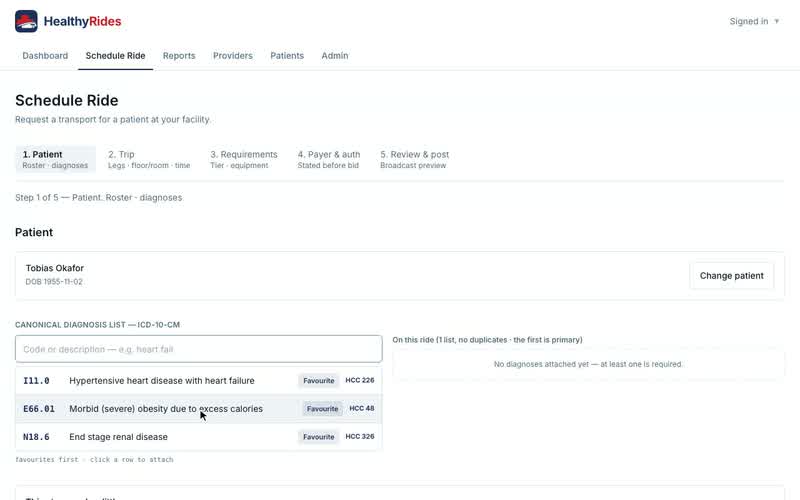Click patient name Tobias Okafor
Viewport: 800px width, 500px height.
[55, 268]
